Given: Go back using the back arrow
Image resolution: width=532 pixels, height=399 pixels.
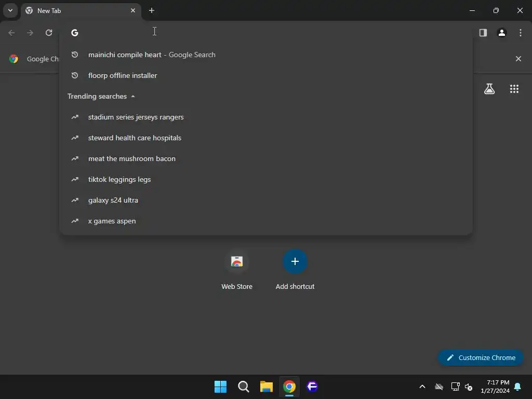Looking at the screenshot, I should tap(11, 33).
